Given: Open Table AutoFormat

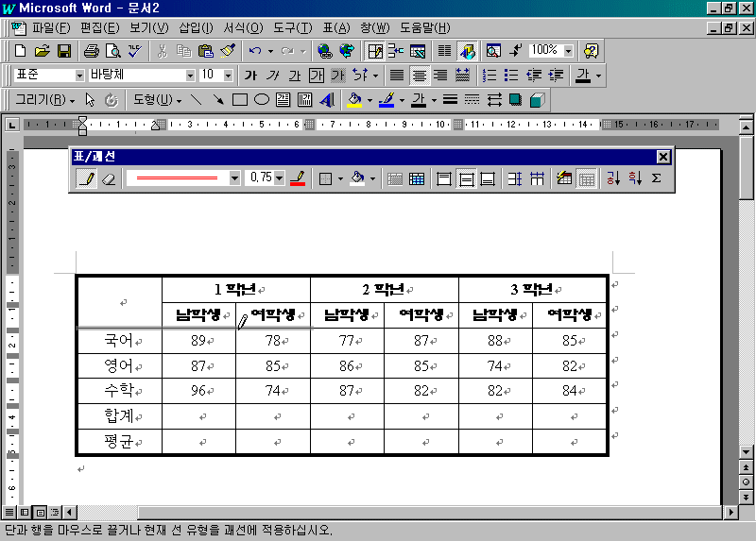Looking at the screenshot, I should [564, 178].
